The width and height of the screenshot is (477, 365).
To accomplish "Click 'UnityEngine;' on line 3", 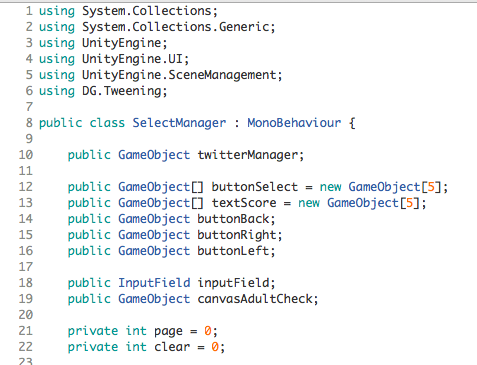I will tap(125, 43).
